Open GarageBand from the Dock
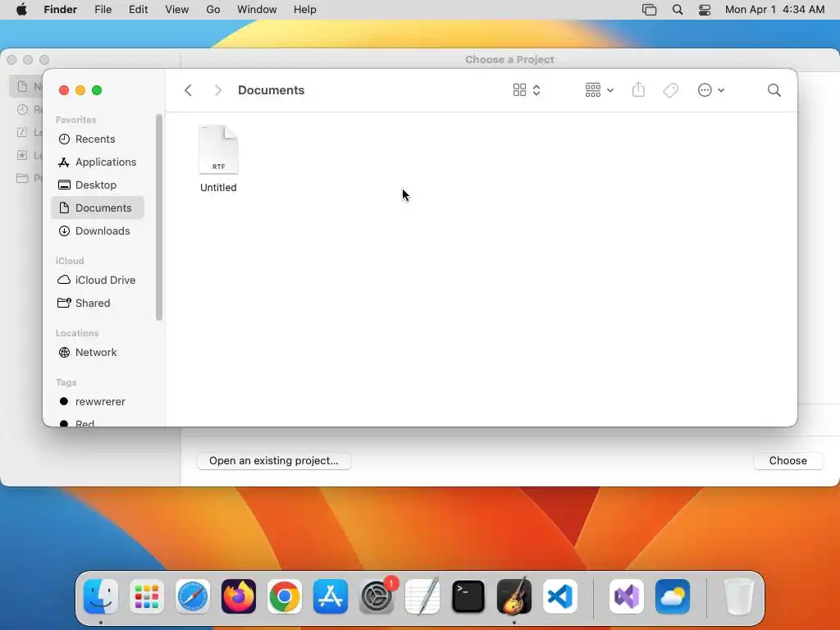840x630 pixels. click(x=514, y=596)
